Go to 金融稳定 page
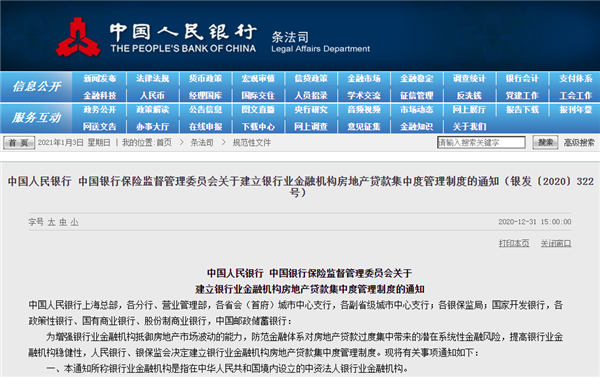This screenshot has height=377, width=600. (x=417, y=78)
